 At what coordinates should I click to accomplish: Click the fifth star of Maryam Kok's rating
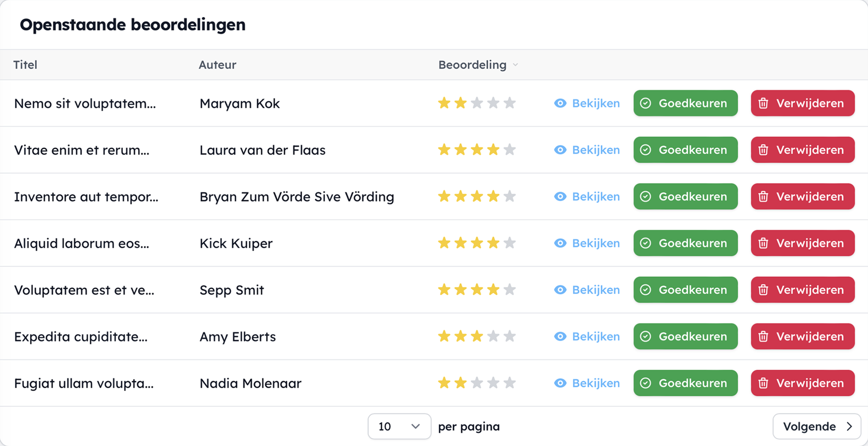510,103
